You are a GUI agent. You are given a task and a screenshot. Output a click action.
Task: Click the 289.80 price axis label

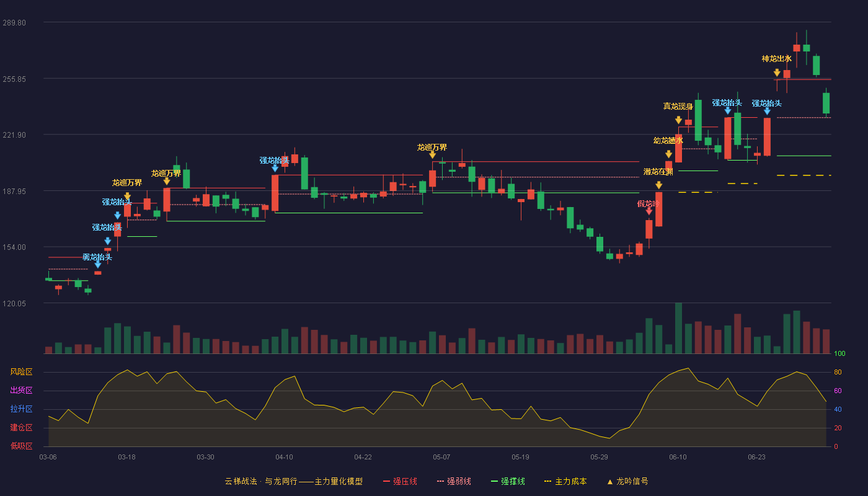pos(14,22)
